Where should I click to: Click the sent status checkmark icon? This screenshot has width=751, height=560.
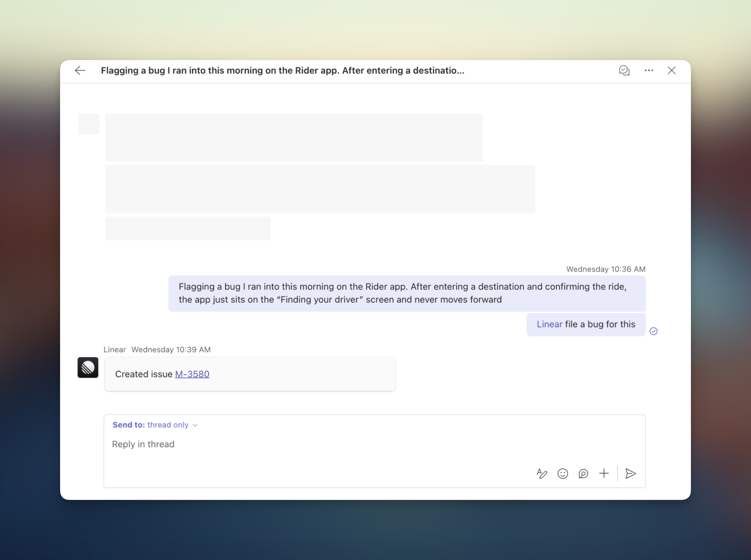654,331
